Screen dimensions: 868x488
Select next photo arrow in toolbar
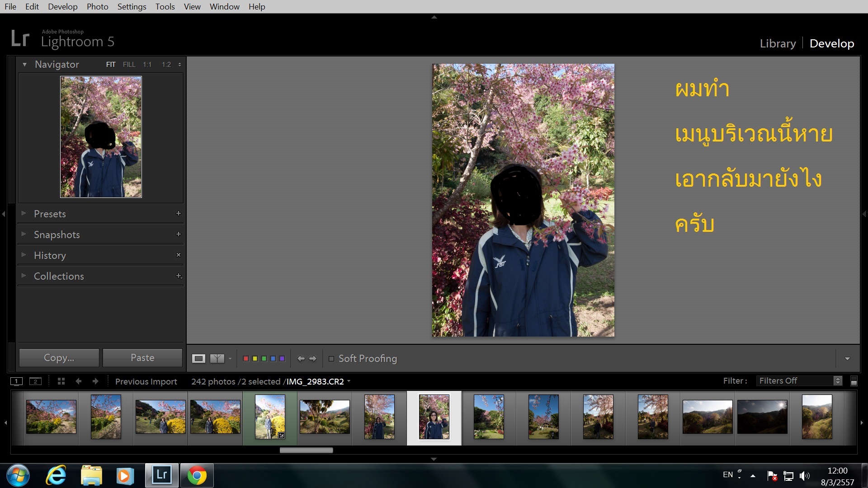click(x=313, y=358)
